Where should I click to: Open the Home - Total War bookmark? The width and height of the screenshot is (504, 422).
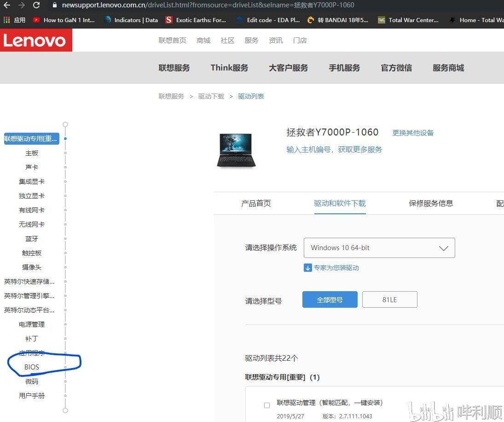[476, 20]
